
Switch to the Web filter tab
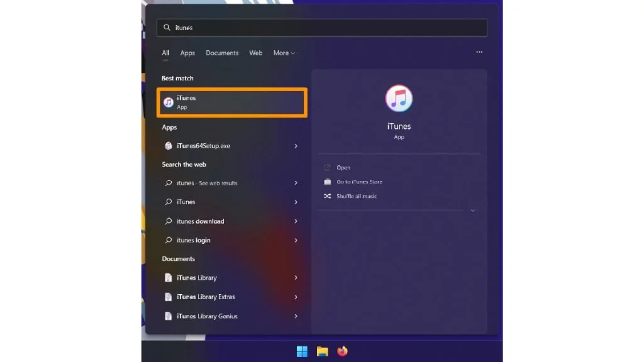(x=255, y=53)
